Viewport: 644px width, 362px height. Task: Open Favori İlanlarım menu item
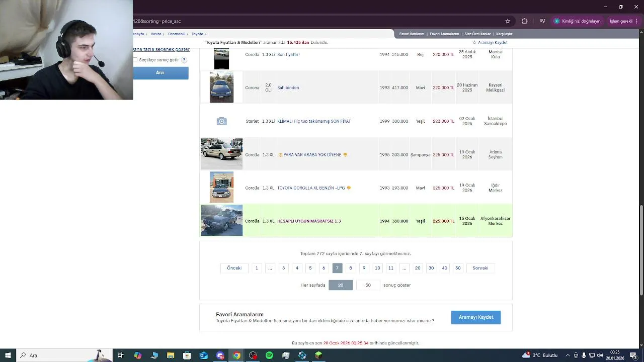click(x=412, y=34)
